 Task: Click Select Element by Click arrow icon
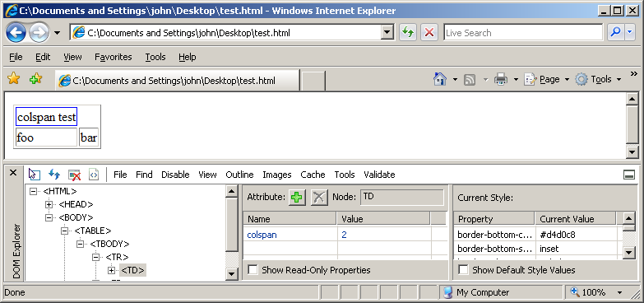pyautogui.click(x=34, y=175)
